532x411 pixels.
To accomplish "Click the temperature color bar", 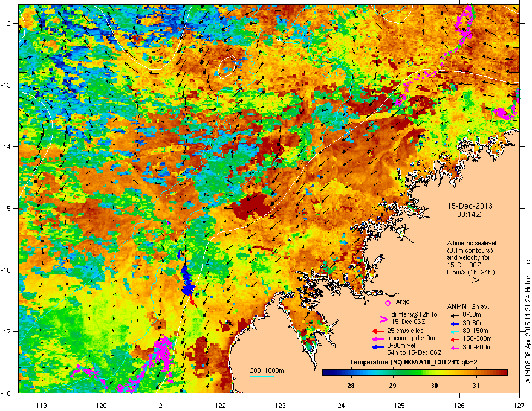I will [415, 373].
